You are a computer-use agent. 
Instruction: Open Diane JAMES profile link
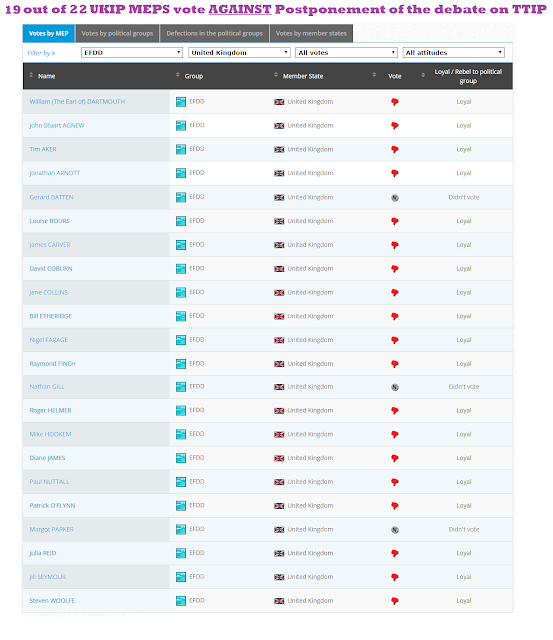[x=47, y=458]
